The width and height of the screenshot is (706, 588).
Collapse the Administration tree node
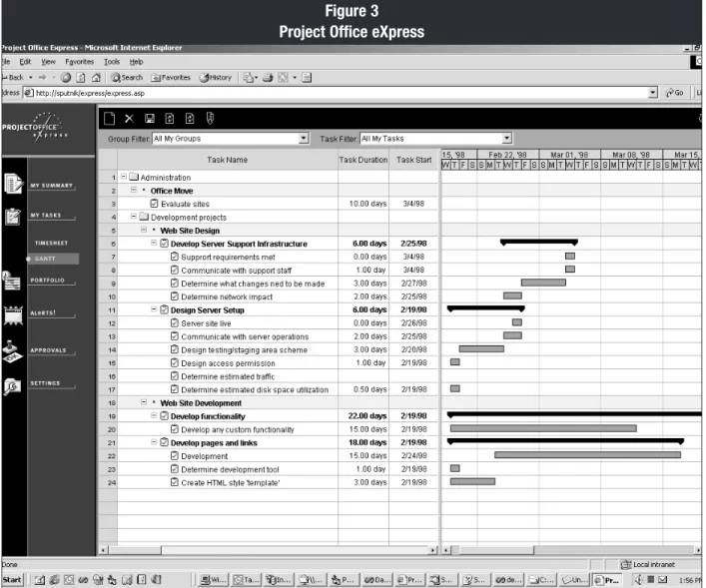click(x=124, y=177)
